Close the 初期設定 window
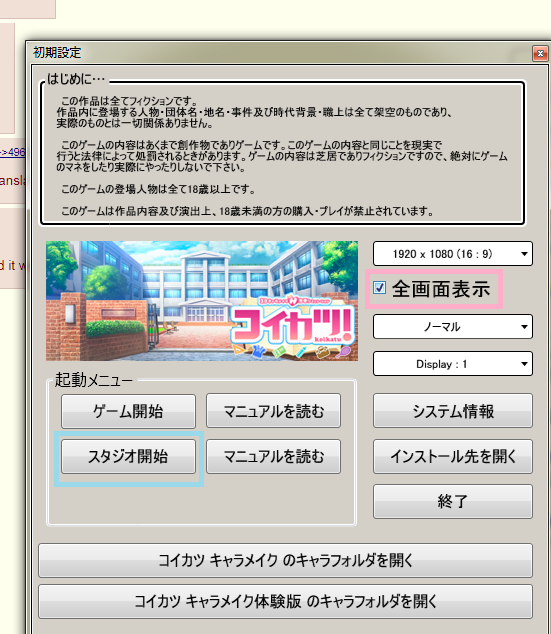Screen dimensions: 551x634 point(540,53)
